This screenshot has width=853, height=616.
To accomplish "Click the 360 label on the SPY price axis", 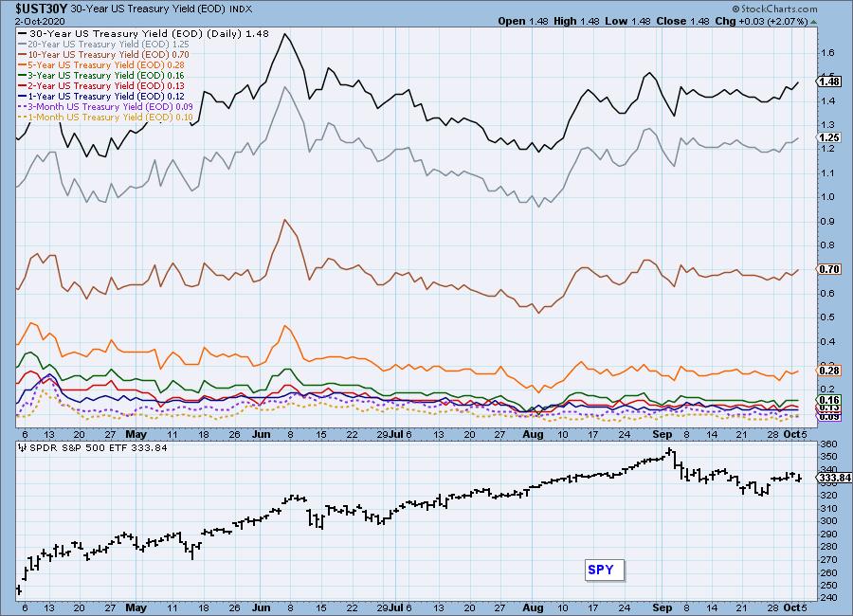I will [x=828, y=444].
